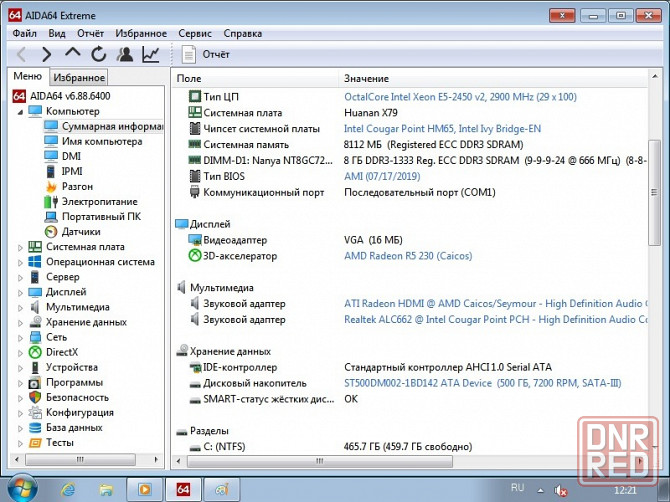Image resolution: width=670 pixels, height=502 pixels.
Task: Expand the Операционная система tree node
Action: pos(21,262)
